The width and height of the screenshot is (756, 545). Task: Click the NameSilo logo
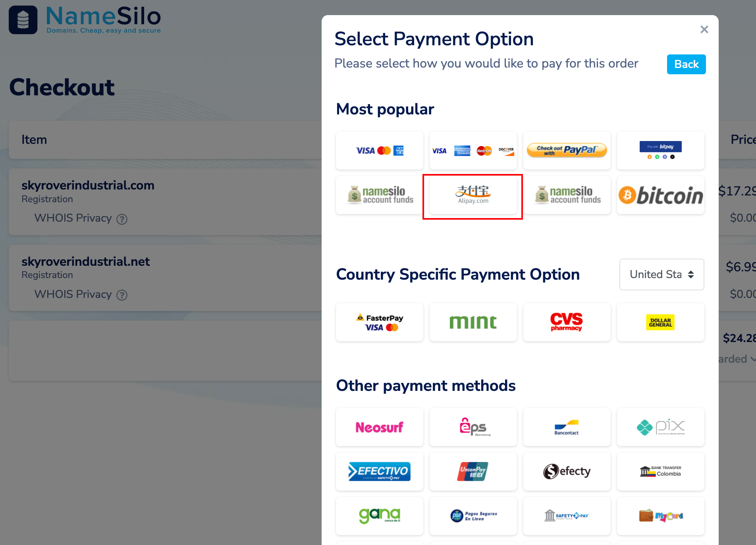click(85, 20)
